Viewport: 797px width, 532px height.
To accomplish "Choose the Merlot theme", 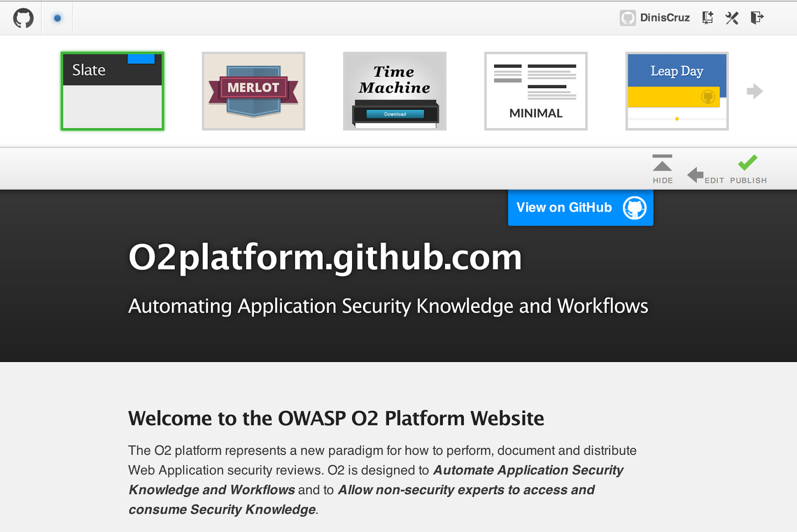I will [254, 91].
